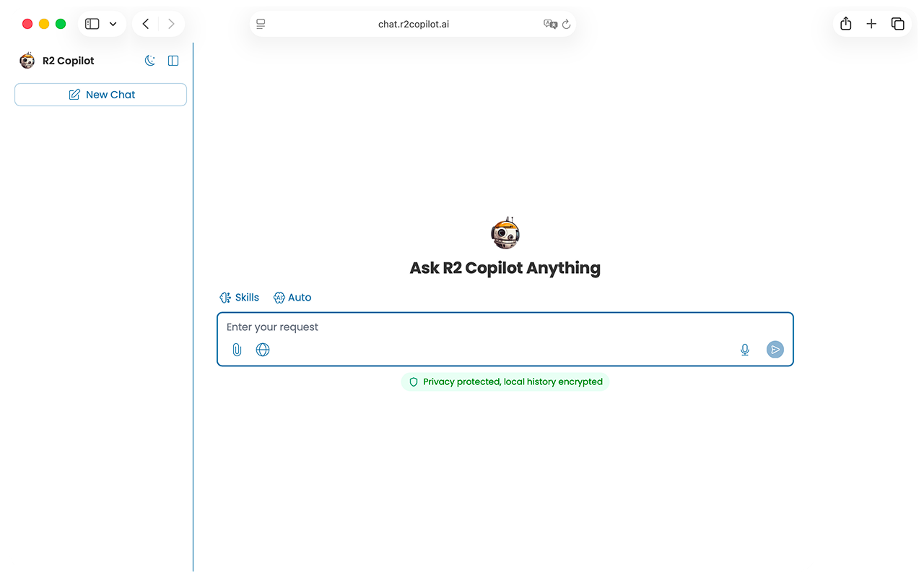Show the tab overview
Viewport: 924px width, 578px height.
(898, 24)
